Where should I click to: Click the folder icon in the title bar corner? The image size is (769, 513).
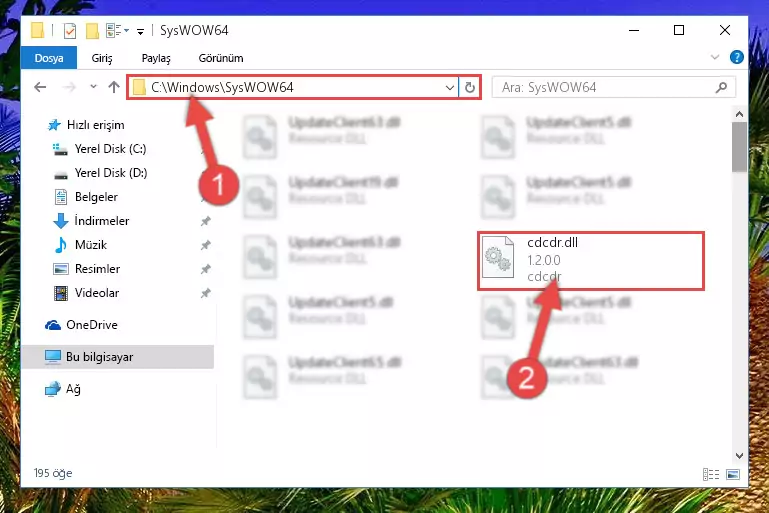click(37, 30)
